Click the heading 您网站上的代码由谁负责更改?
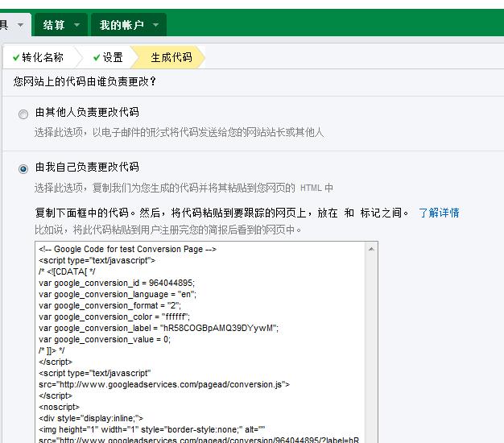 pyautogui.click(x=85, y=81)
